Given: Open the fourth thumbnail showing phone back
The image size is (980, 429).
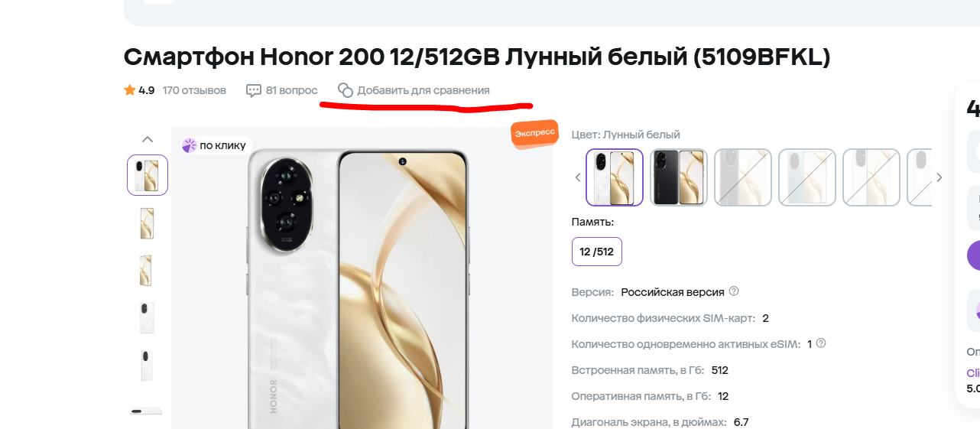Looking at the screenshot, I should [x=148, y=318].
